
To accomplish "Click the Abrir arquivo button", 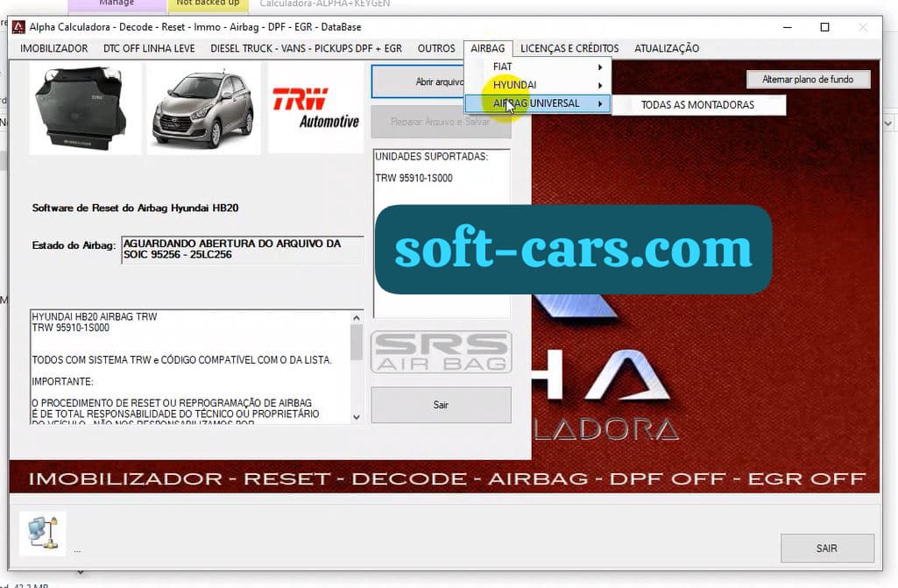I will [418, 81].
